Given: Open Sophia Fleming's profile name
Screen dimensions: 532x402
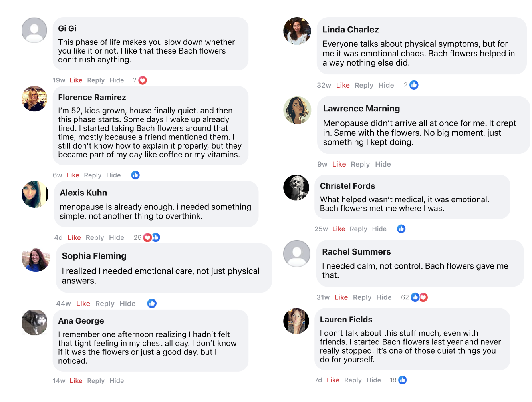Looking at the screenshot, I should click(x=94, y=256).
